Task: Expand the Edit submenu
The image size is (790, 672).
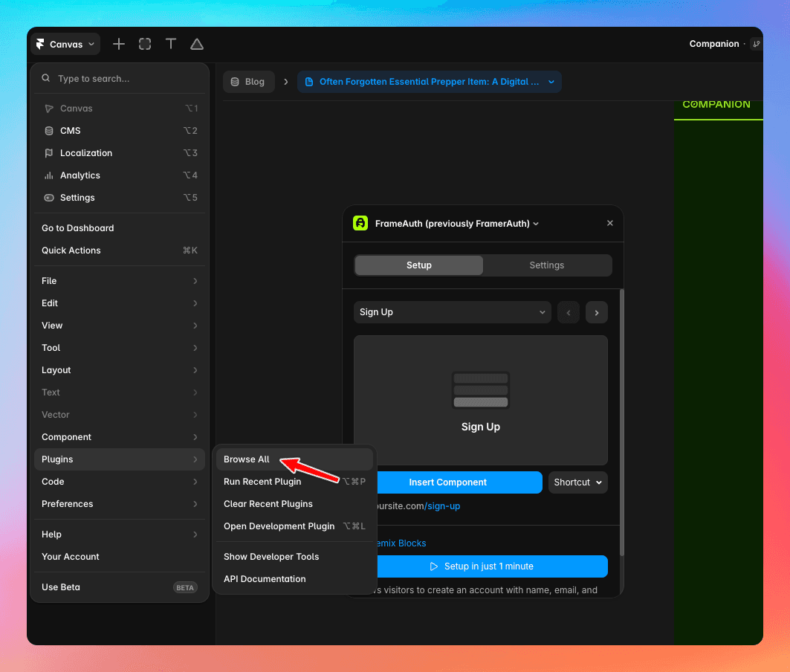Action: tap(120, 303)
